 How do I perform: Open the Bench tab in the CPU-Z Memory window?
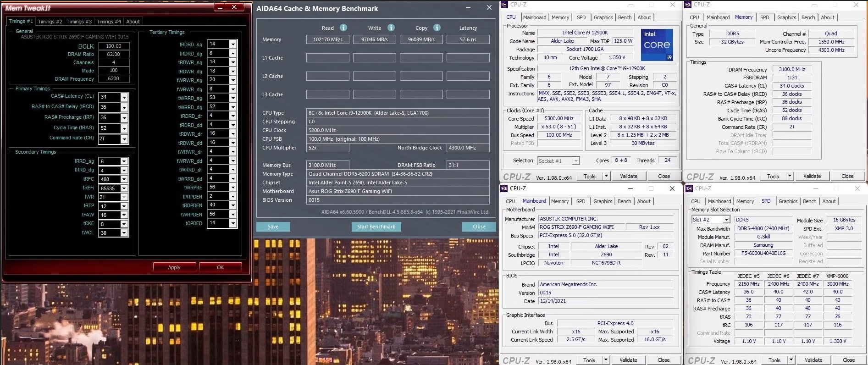pyautogui.click(x=808, y=17)
